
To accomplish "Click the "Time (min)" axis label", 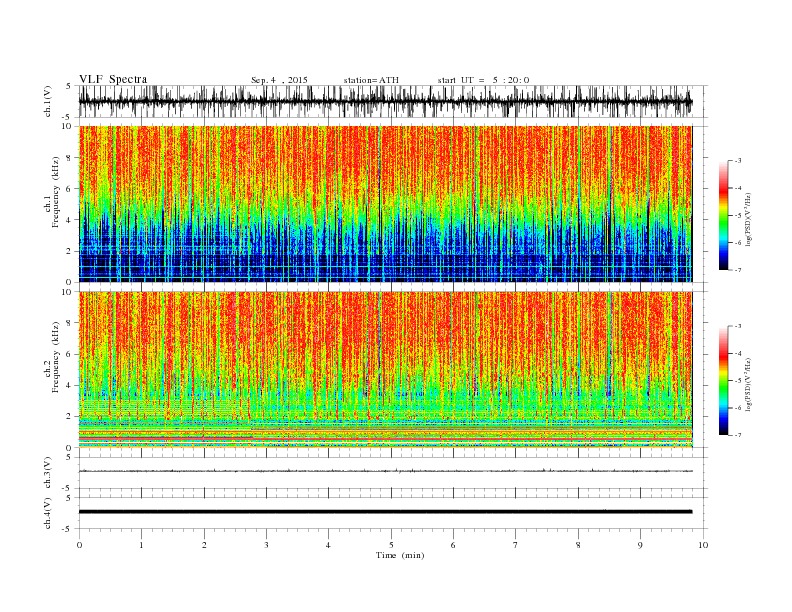I will [x=400, y=555].
